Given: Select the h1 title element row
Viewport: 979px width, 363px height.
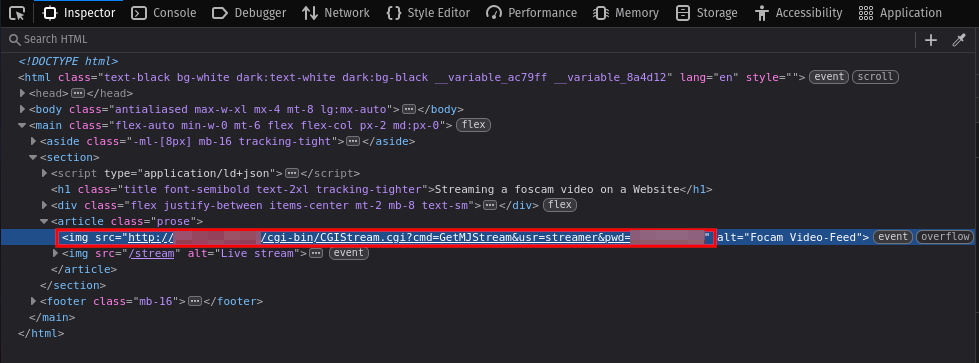Looking at the screenshot, I should (x=381, y=189).
